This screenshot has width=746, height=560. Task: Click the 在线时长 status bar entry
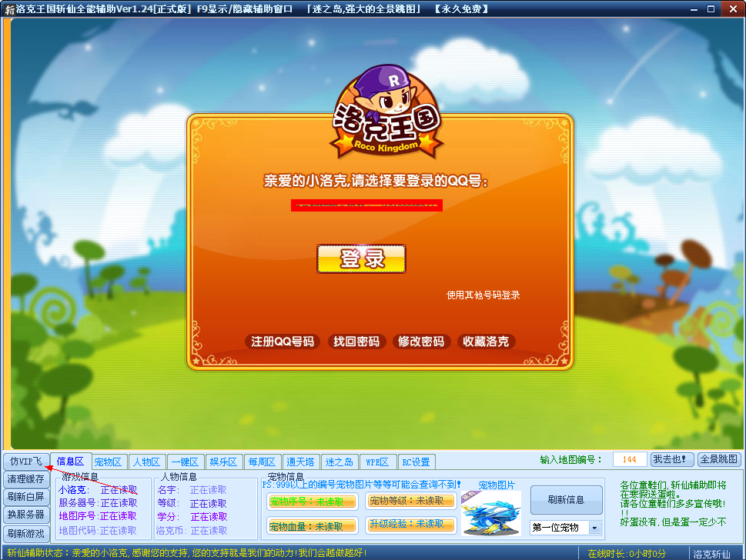(627, 554)
